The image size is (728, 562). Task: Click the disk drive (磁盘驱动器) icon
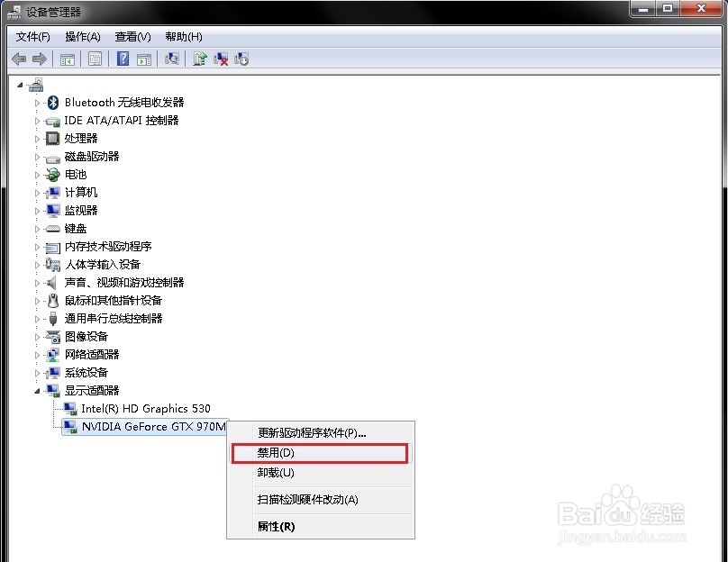click(x=52, y=158)
